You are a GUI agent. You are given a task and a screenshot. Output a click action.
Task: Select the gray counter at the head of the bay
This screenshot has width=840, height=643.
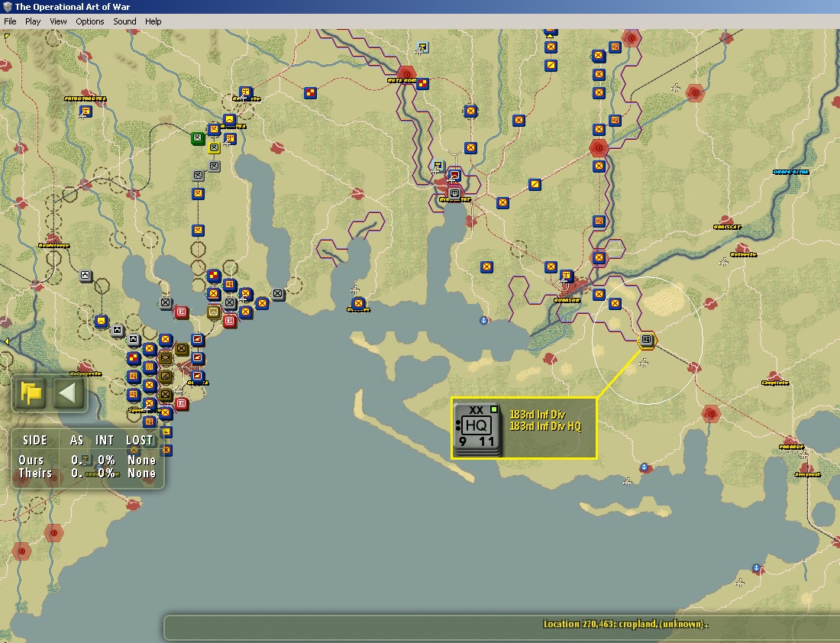click(x=455, y=193)
